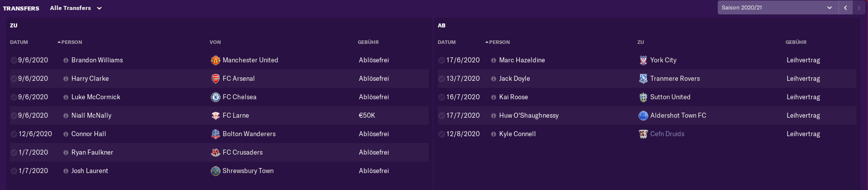Expand the Saison 2020/21 season selector
Viewport: 868px width, 190px height.
[777, 7]
